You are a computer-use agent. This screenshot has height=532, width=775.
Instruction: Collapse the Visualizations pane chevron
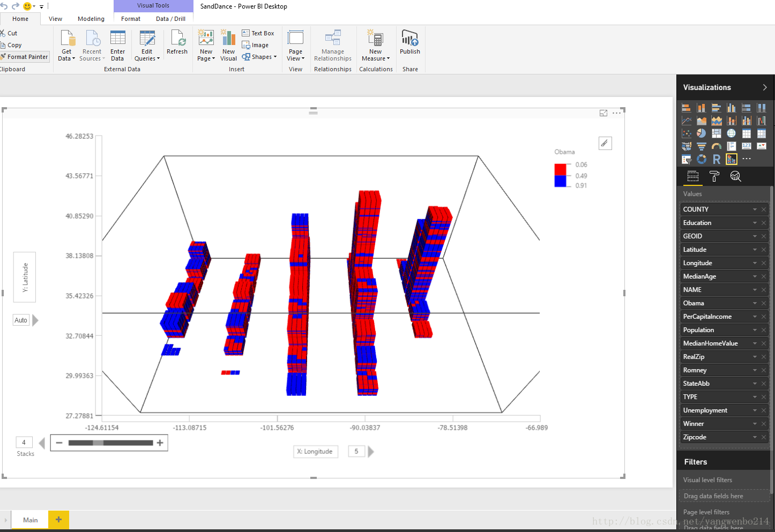pos(765,87)
